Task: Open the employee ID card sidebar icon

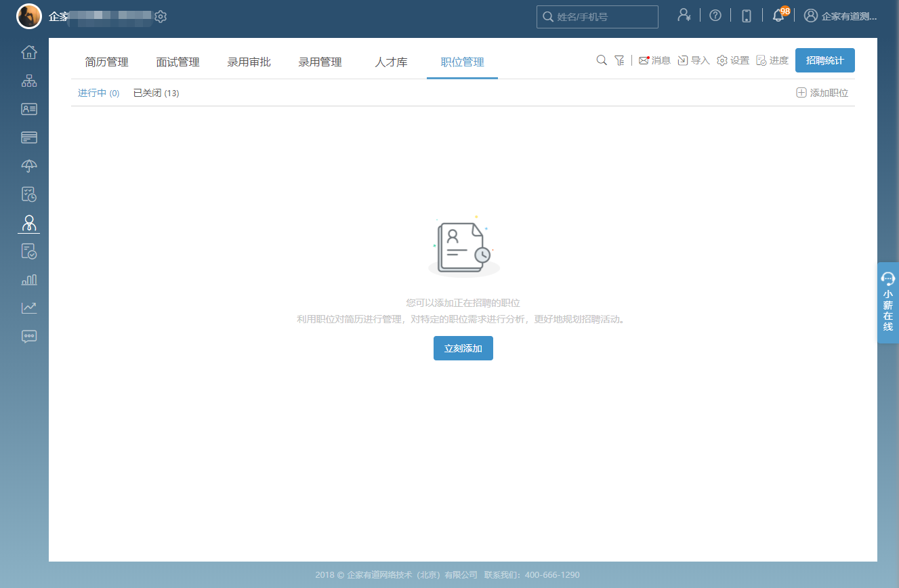Action: (29, 109)
